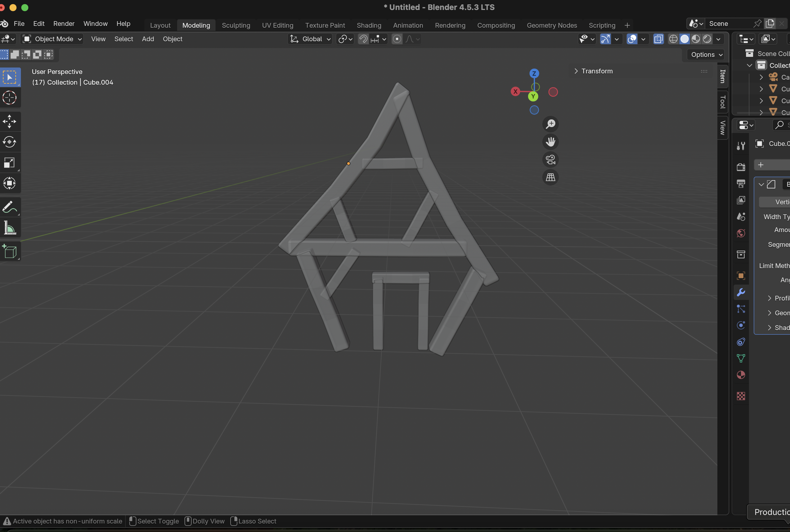Select the Rotate tool
This screenshot has width=790, height=532.
coord(9,142)
